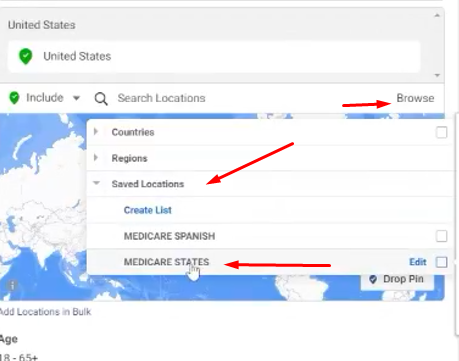Image resolution: width=459 pixels, height=361 pixels.
Task: Click Edit next to MEDICARE STATES
Action: 418,262
